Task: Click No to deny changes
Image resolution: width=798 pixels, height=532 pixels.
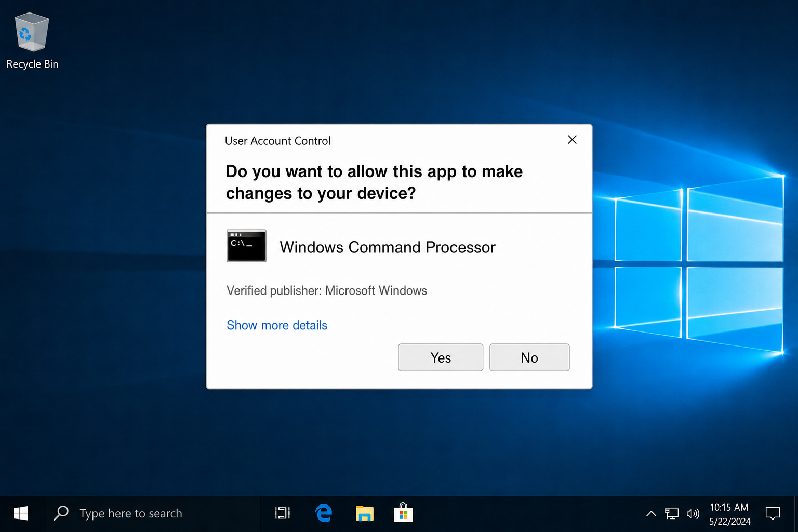Action: pyautogui.click(x=529, y=357)
